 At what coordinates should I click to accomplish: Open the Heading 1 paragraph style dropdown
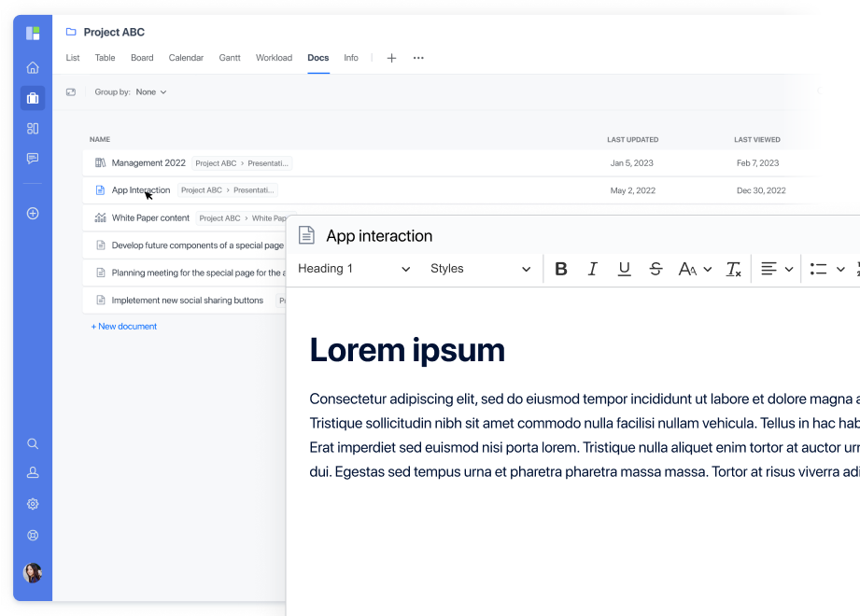click(x=354, y=269)
